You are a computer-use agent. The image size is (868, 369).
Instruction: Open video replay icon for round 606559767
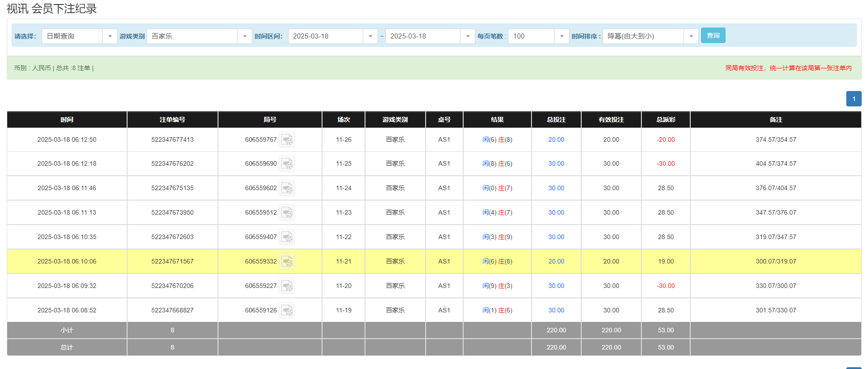287,140
